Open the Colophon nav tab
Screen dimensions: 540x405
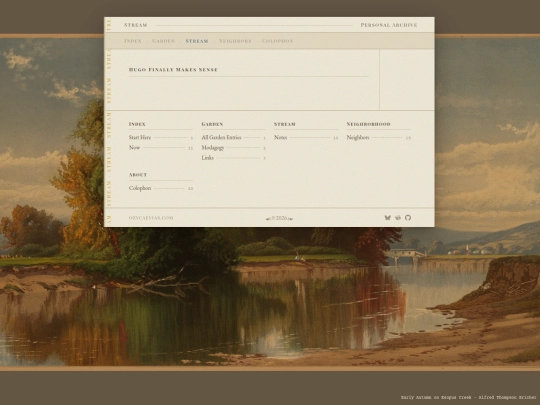tap(278, 41)
